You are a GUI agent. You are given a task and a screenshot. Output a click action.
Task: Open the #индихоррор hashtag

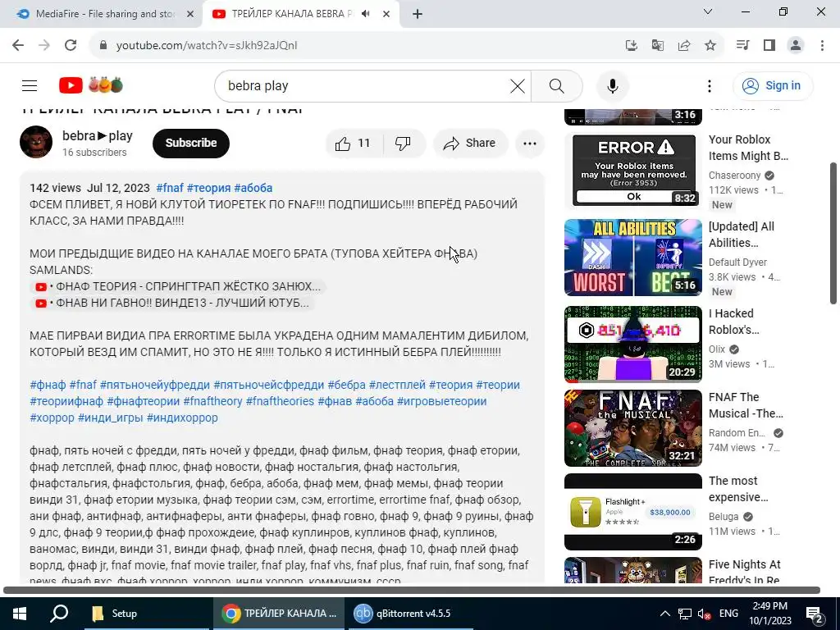tap(182, 418)
